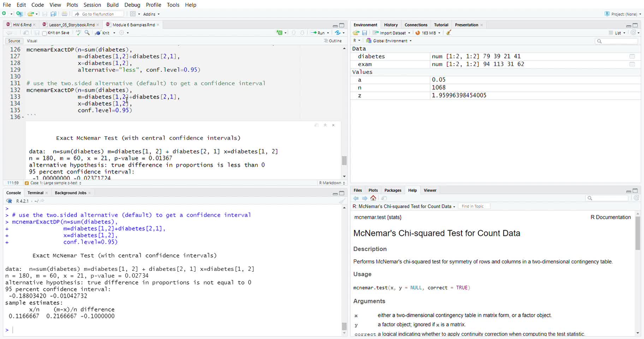Viewport: 644px width, 339px height.
Task: Open the document settings gear in the editor
Action: (122, 32)
